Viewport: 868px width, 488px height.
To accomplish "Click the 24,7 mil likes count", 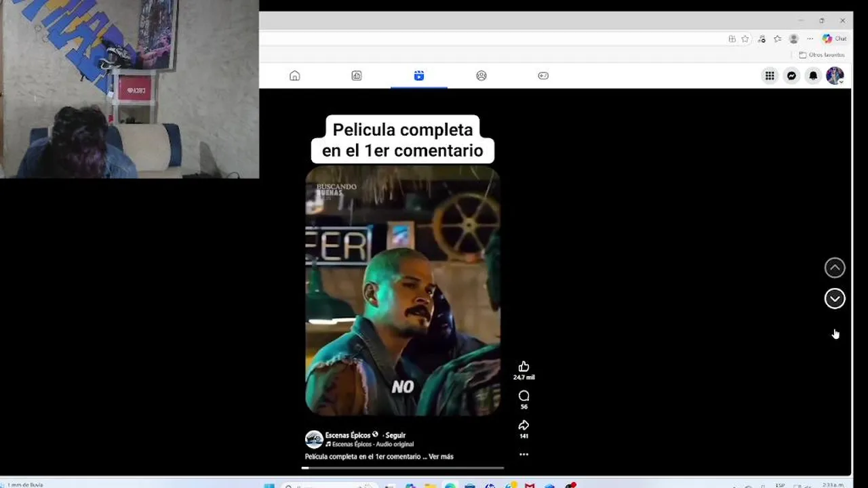I will coord(524,378).
